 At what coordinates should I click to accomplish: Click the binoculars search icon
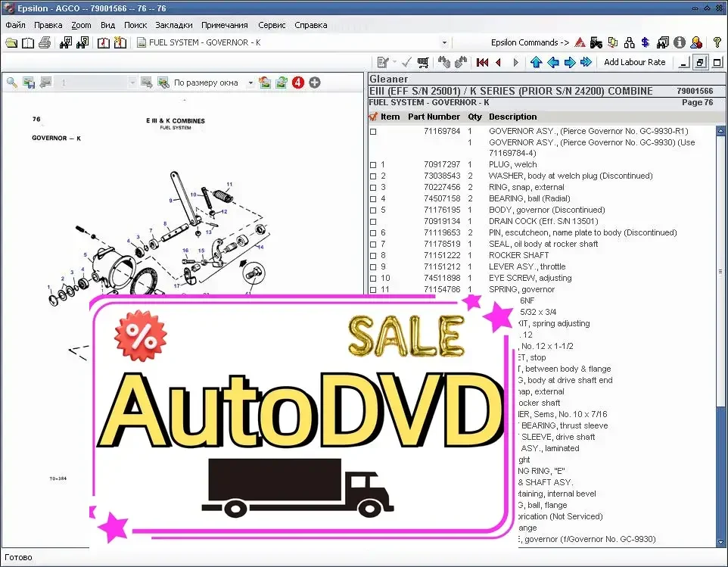point(67,43)
